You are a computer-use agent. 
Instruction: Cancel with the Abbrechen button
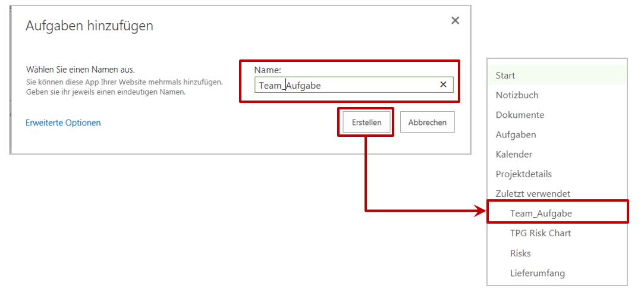point(427,122)
